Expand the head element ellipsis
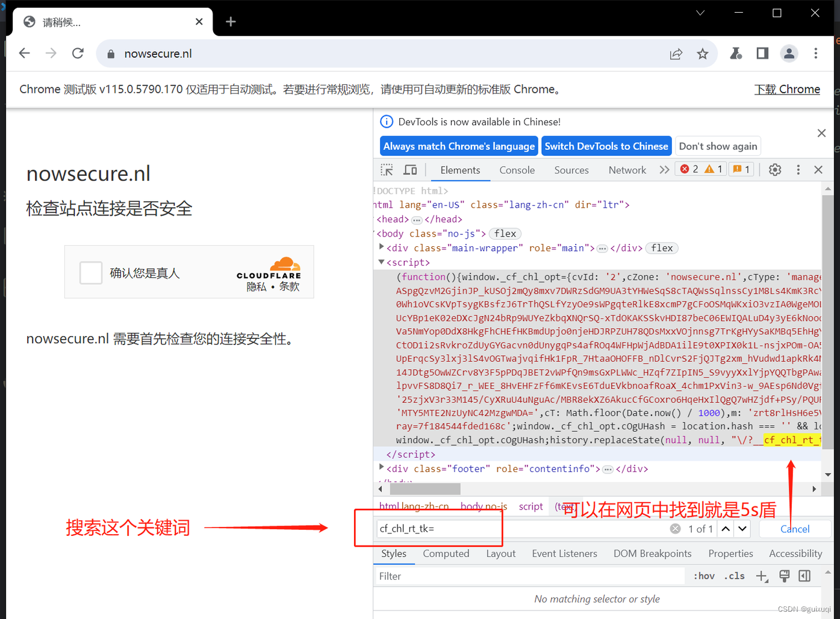Screen dimensions: 840x619 (x=417, y=220)
